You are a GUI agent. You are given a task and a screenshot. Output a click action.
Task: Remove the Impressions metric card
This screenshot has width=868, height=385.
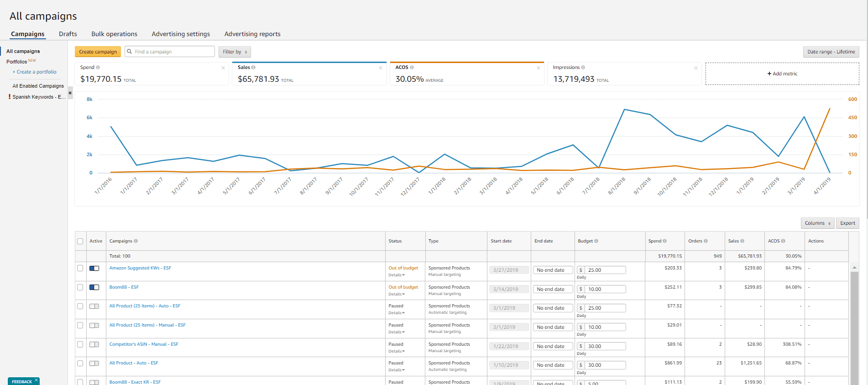[x=696, y=68]
